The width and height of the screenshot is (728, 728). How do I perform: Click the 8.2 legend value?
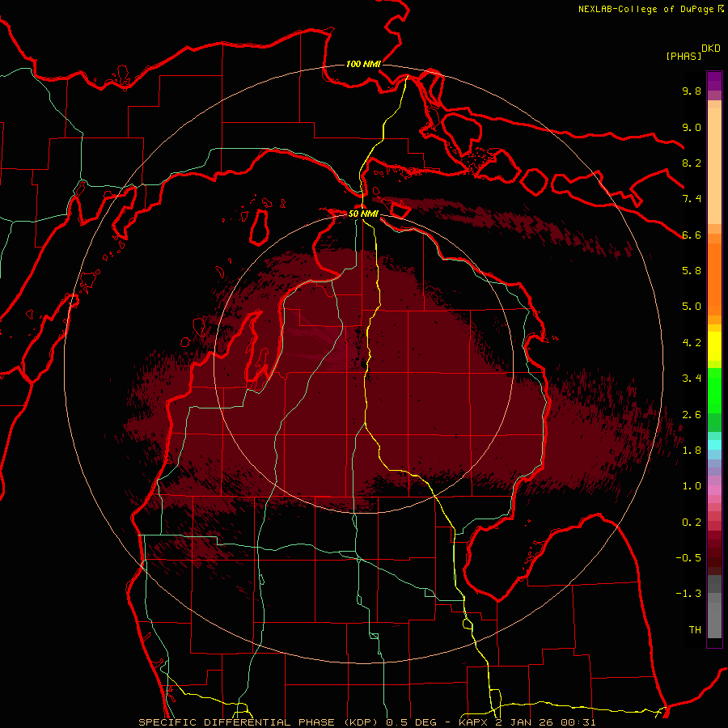tap(692, 163)
